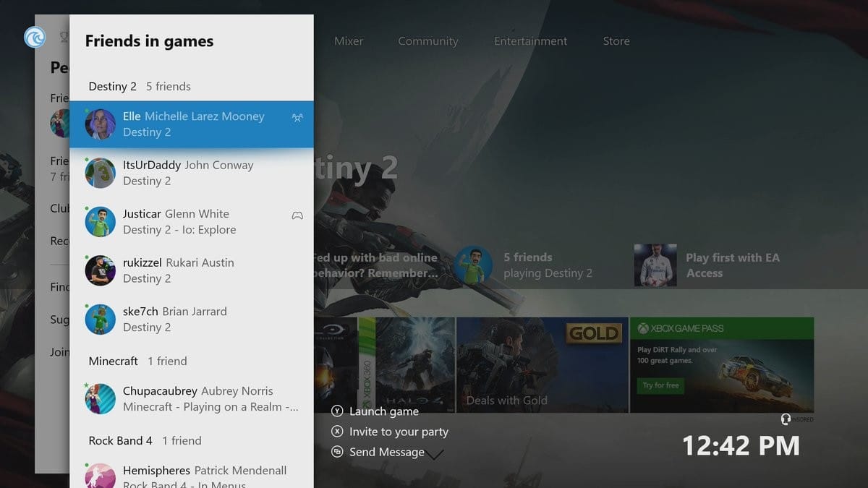Open Chupacaubrey's avatar
Image resolution: width=868 pixels, height=488 pixels.
pos(101,399)
